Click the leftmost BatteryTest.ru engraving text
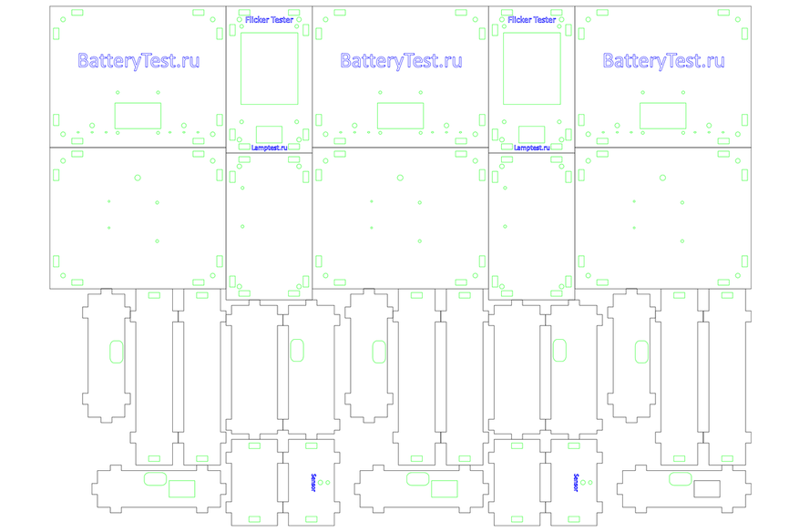 (138, 61)
